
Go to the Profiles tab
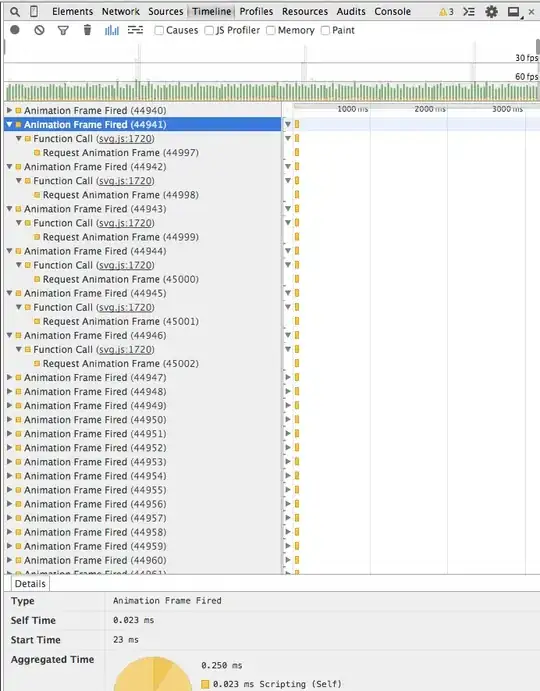tap(256, 11)
